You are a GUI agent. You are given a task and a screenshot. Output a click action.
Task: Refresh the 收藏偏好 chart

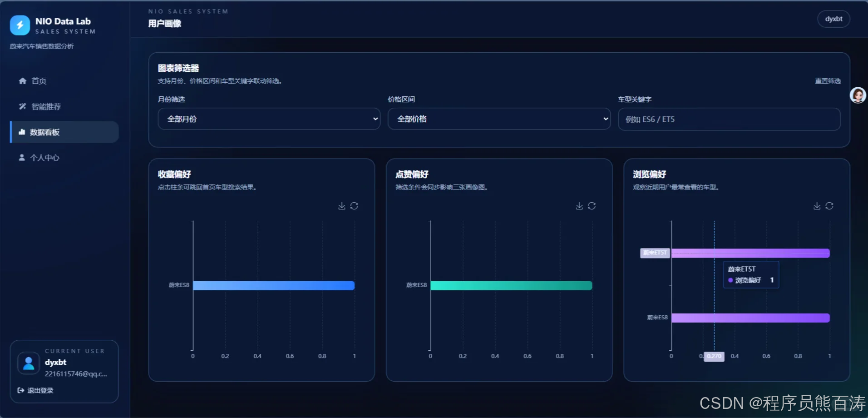click(x=354, y=206)
